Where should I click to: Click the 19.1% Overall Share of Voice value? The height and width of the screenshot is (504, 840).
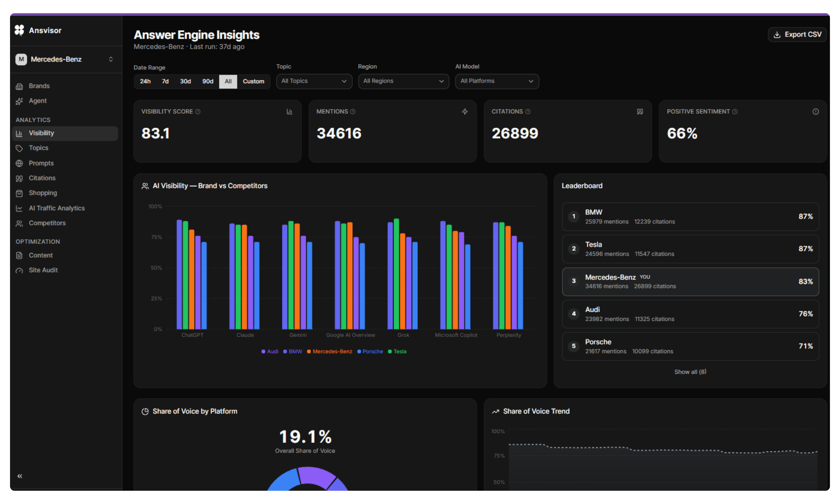point(305,437)
